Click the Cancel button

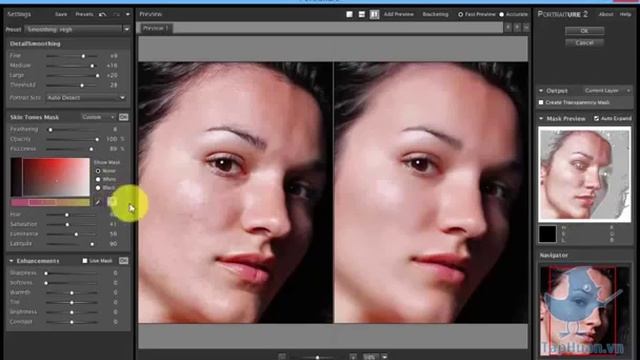click(x=584, y=43)
